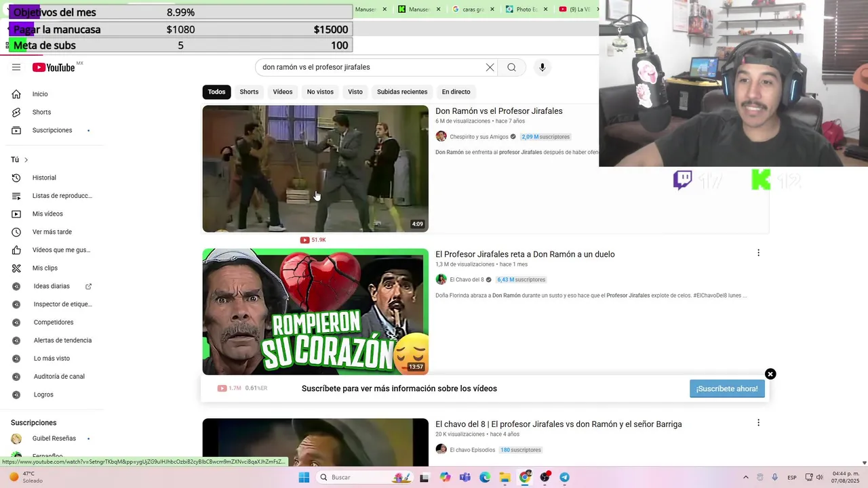Select the Shorts filter chip

tap(249, 91)
